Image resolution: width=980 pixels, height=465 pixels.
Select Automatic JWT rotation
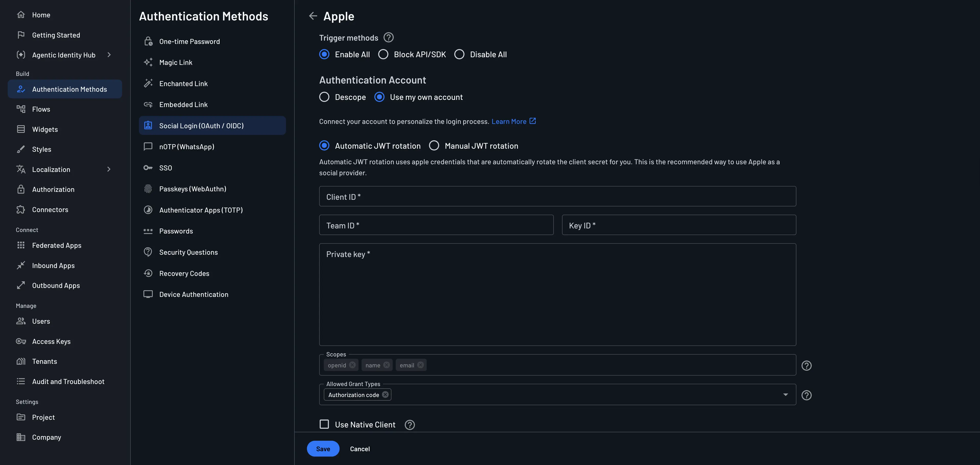pyautogui.click(x=324, y=146)
